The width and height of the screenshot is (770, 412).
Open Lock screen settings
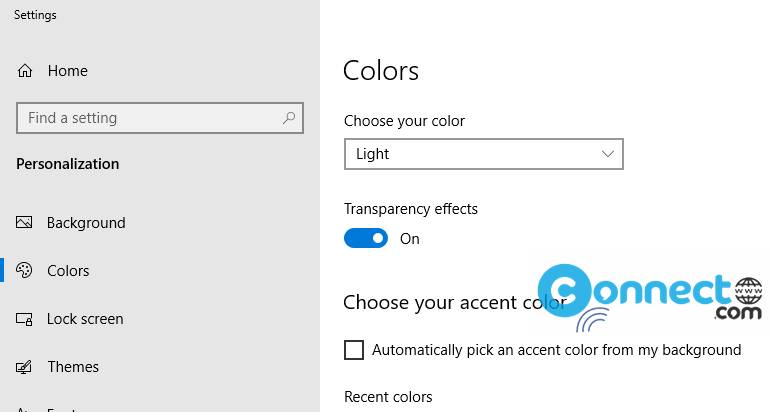(85, 319)
